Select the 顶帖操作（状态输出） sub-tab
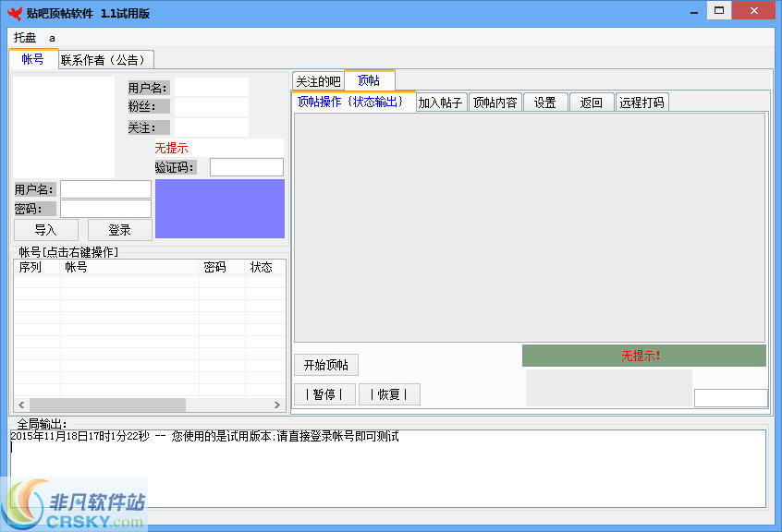Image resolution: width=782 pixels, height=532 pixels. point(353,102)
